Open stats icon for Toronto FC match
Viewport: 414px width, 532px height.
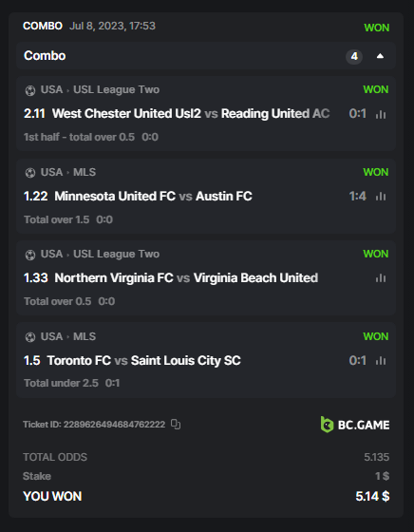click(381, 361)
